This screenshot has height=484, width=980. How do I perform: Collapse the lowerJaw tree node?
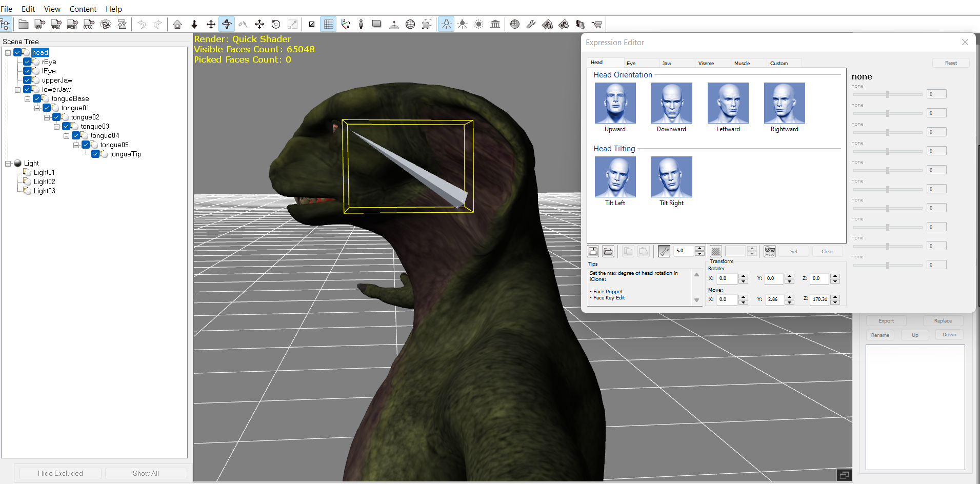tap(17, 89)
